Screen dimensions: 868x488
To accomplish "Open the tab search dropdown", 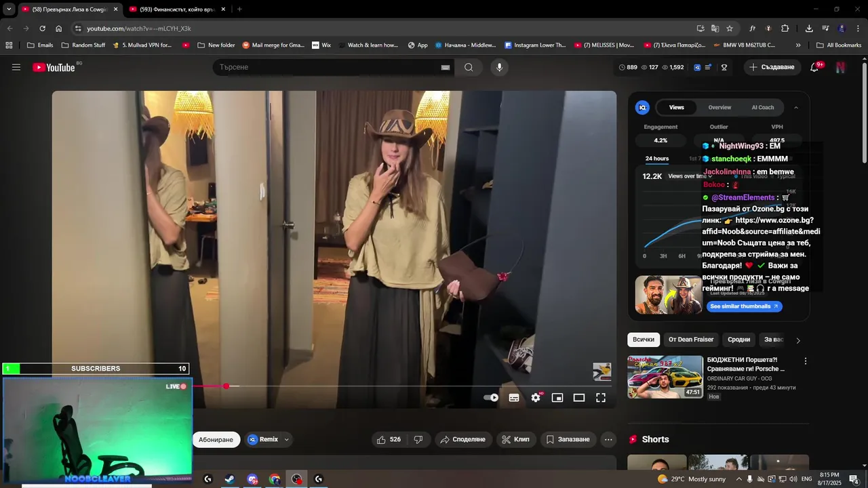I will click(x=9, y=9).
